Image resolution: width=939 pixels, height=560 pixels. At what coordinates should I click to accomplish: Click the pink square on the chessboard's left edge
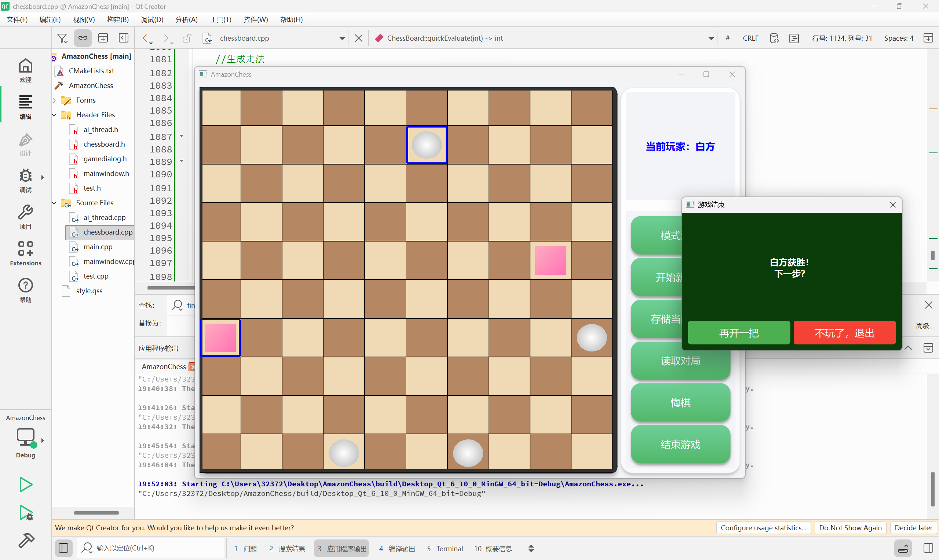(x=220, y=338)
